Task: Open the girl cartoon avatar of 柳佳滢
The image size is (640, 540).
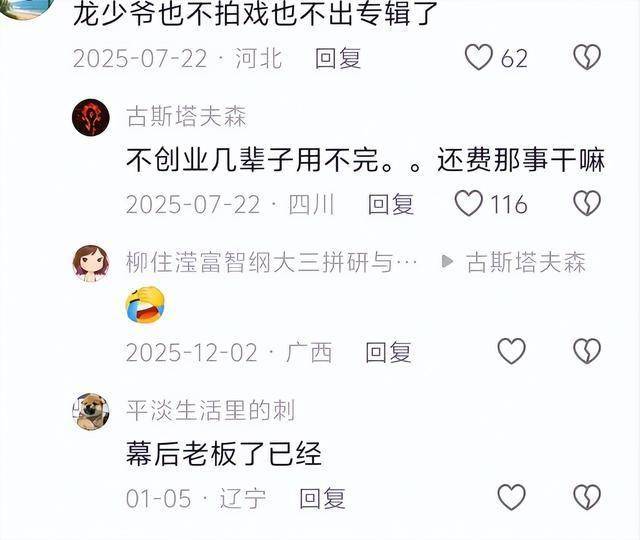Action: (x=91, y=263)
